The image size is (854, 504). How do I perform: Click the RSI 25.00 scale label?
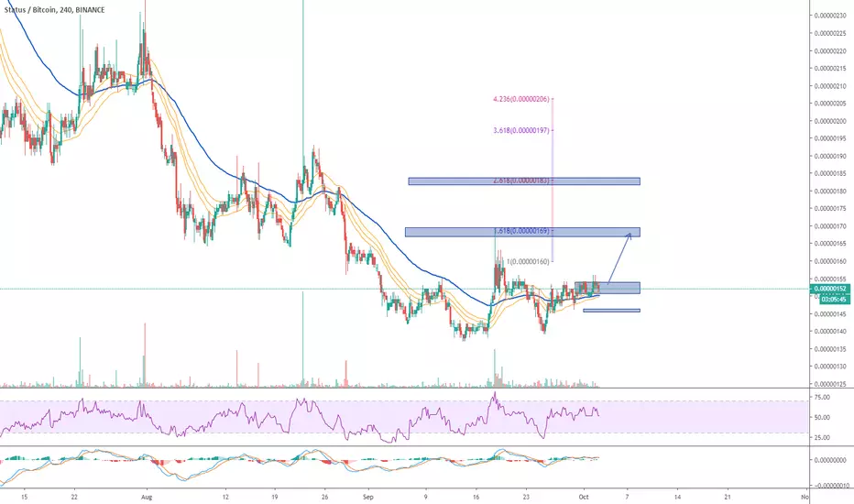[823, 437]
